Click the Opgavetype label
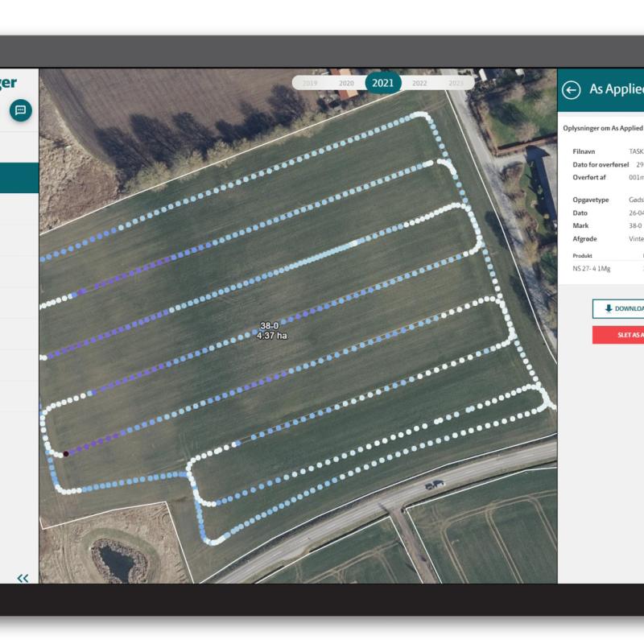Image resolution: width=644 pixels, height=644 pixels. [x=591, y=200]
